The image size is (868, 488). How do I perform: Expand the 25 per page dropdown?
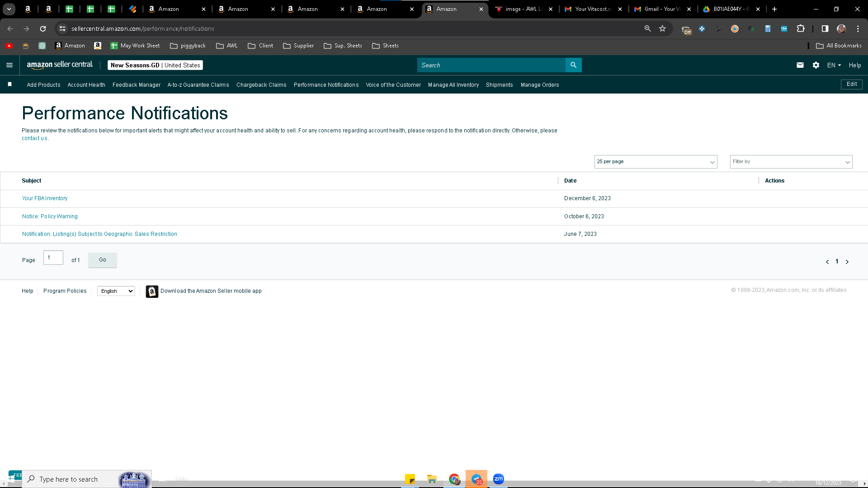pyautogui.click(x=656, y=162)
